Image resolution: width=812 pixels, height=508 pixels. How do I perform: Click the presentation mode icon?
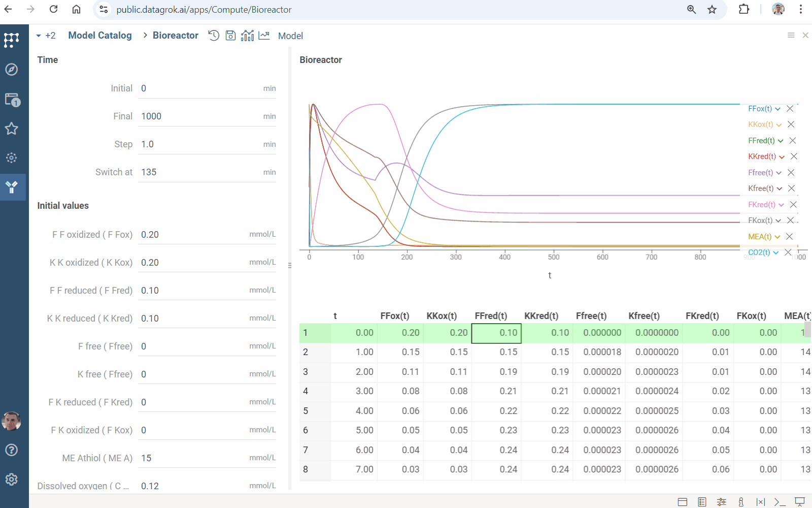pos(800,502)
